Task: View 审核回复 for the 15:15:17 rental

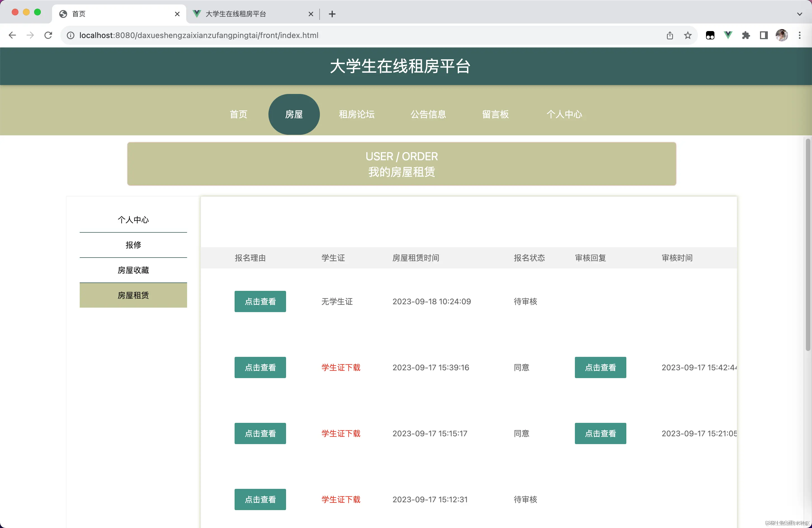Action: point(600,433)
